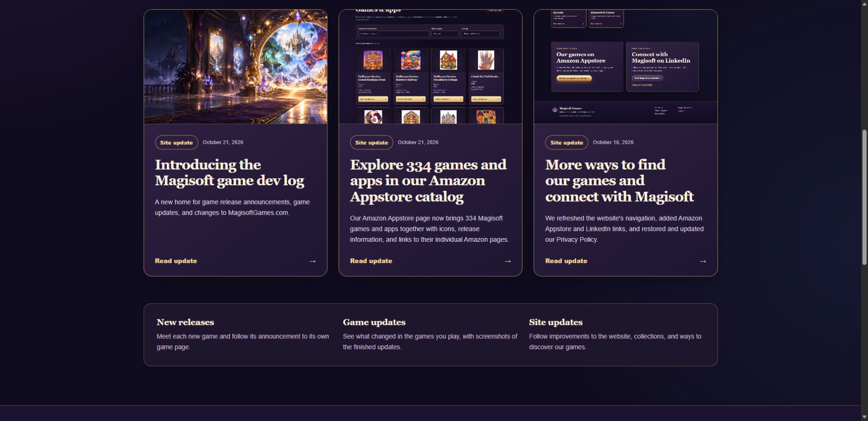Open 'More ways to find our games' headline
Screen dimensions: 868x421
pos(619,180)
